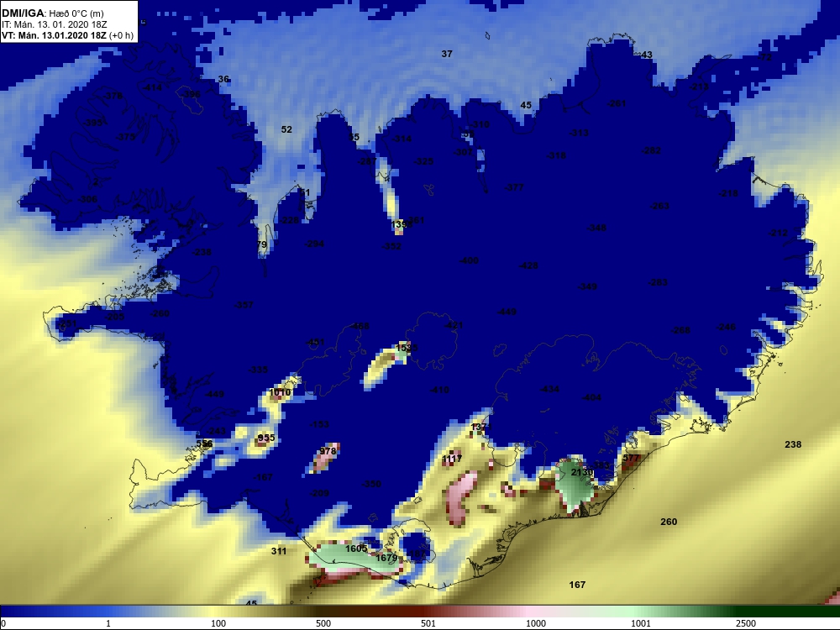The width and height of the screenshot is (840, 630).
Task: Click the map value '-410'
Action: point(439,390)
